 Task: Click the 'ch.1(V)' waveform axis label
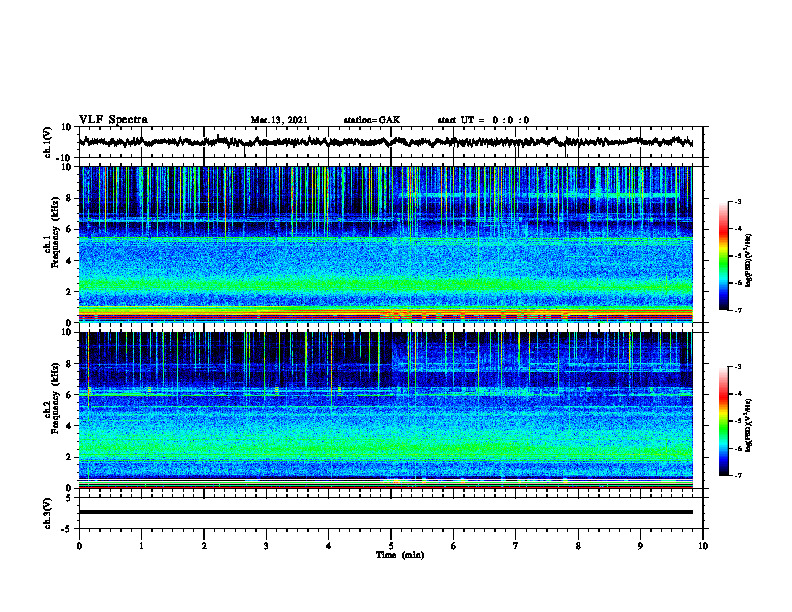click(x=48, y=142)
